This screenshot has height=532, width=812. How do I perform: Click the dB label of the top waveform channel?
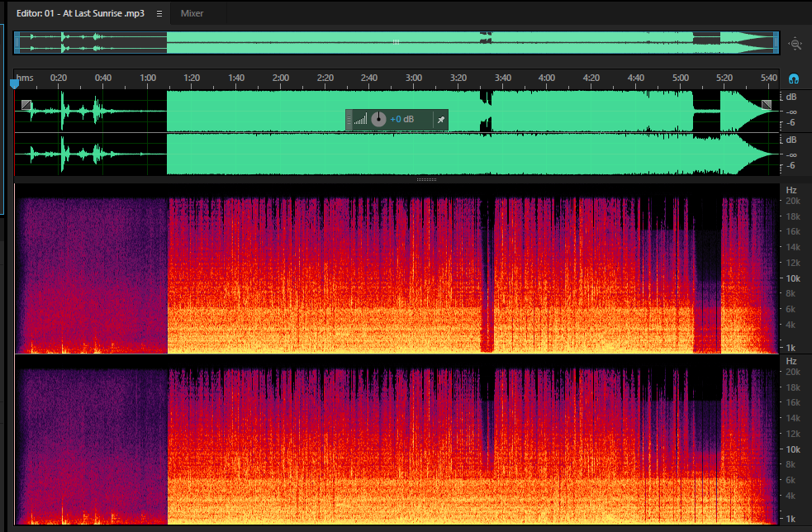pos(791,97)
